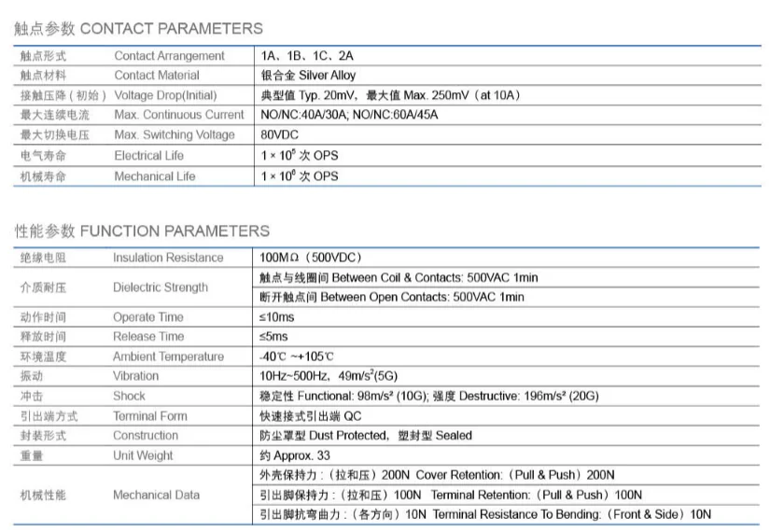The width and height of the screenshot is (770, 532).
Task: Click the Chinese label '动作时间'
Action: pyautogui.click(x=43, y=317)
